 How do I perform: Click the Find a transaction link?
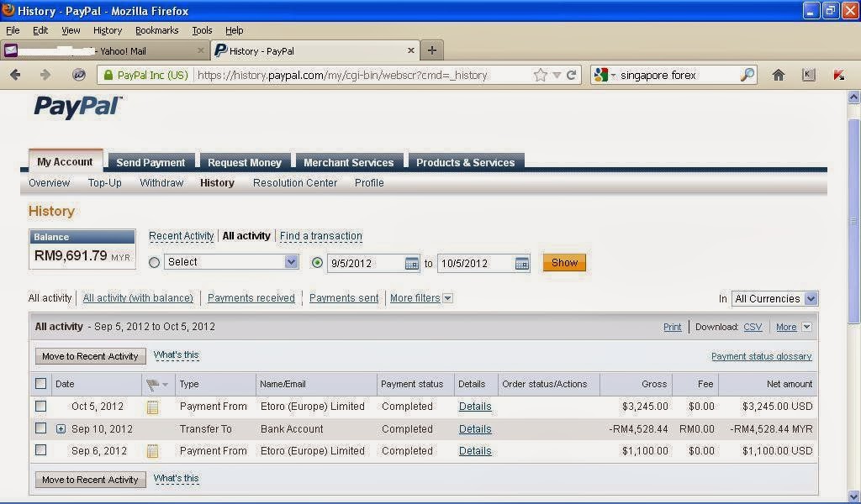click(x=320, y=236)
